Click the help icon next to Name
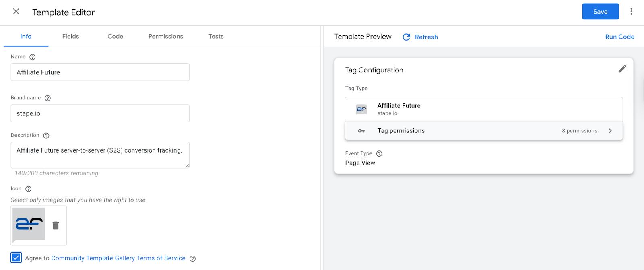This screenshot has height=270, width=644. pyautogui.click(x=33, y=57)
